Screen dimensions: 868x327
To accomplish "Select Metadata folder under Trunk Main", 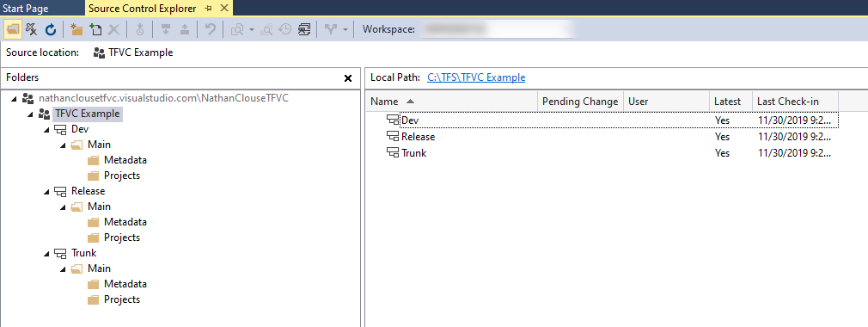I will [x=125, y=284].
